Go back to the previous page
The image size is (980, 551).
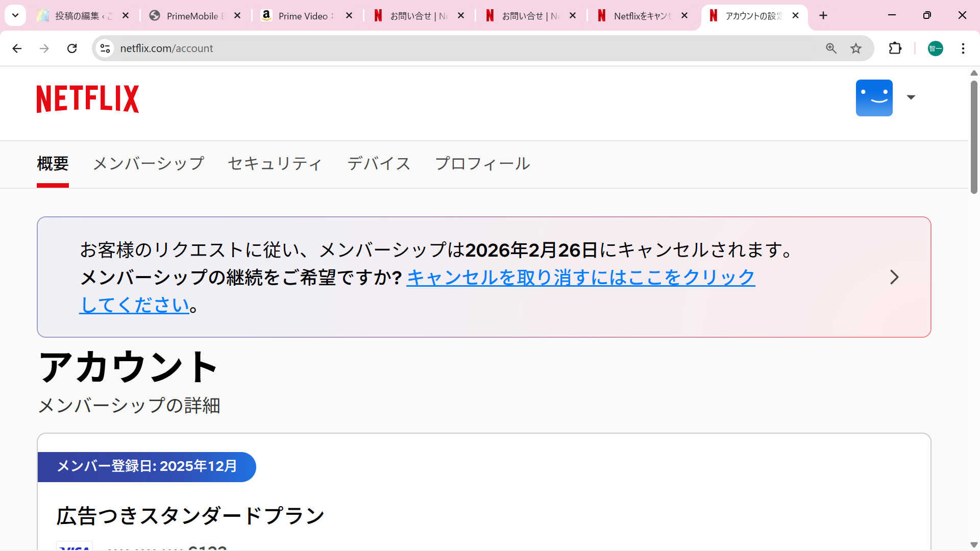[17, 48]
